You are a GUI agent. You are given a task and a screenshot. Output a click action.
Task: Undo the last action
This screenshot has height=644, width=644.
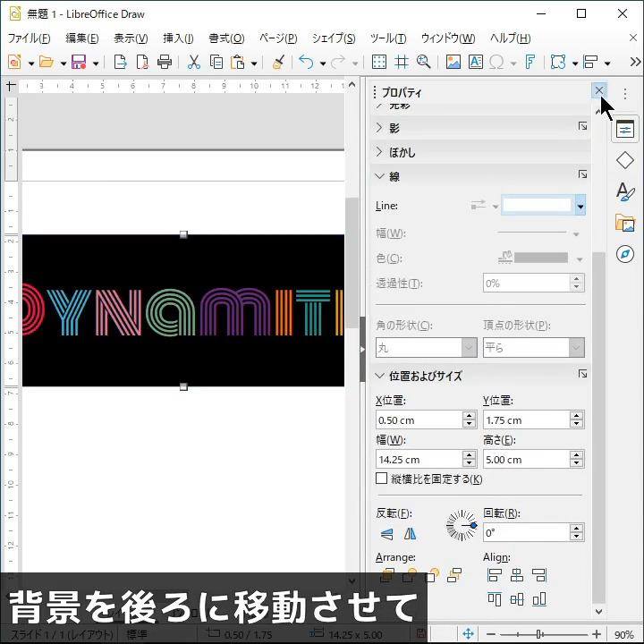306,62
